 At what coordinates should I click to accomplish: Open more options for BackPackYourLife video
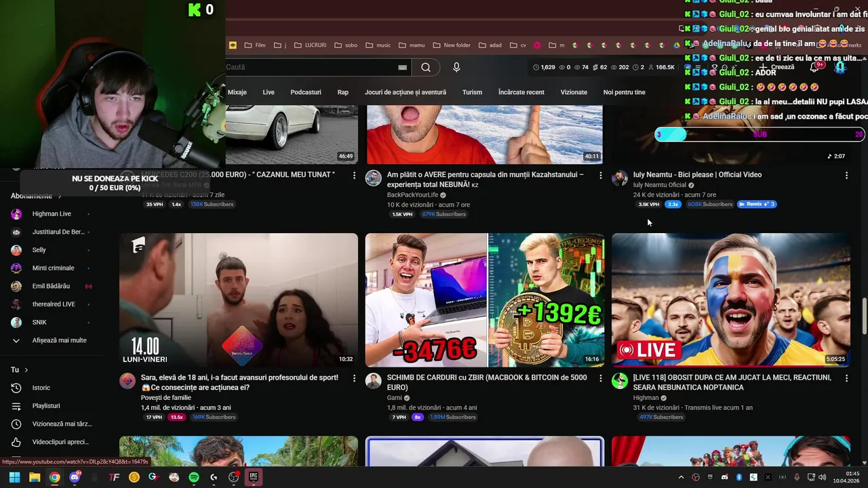click(600, 175)
